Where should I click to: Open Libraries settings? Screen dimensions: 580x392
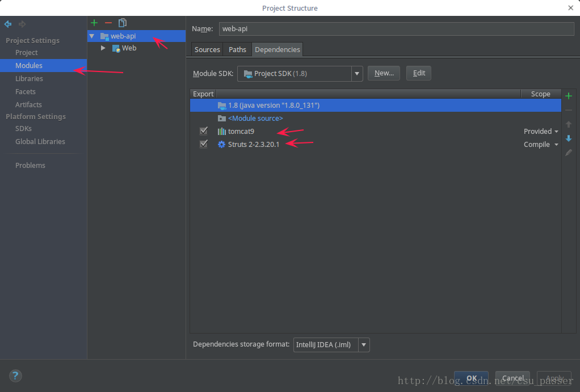29,79
